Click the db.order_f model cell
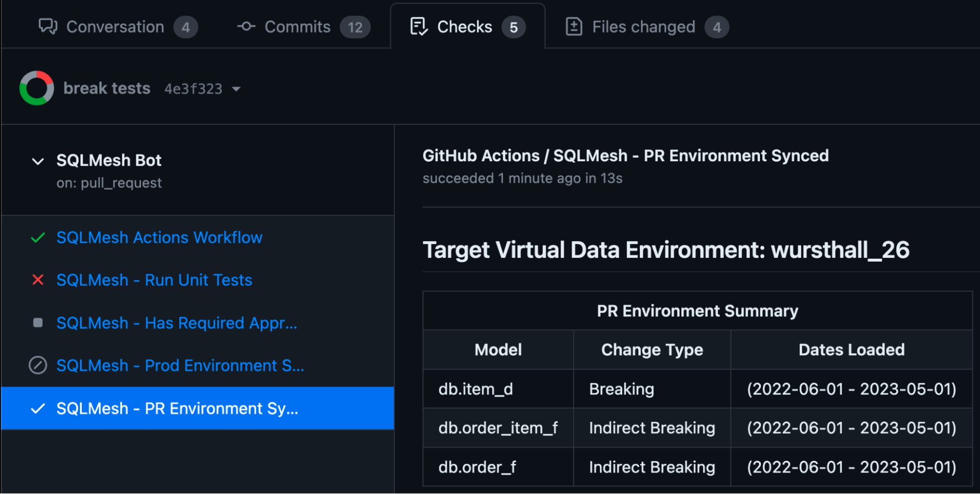The width and height of the screenshot is (980, 494). (498, 467)
